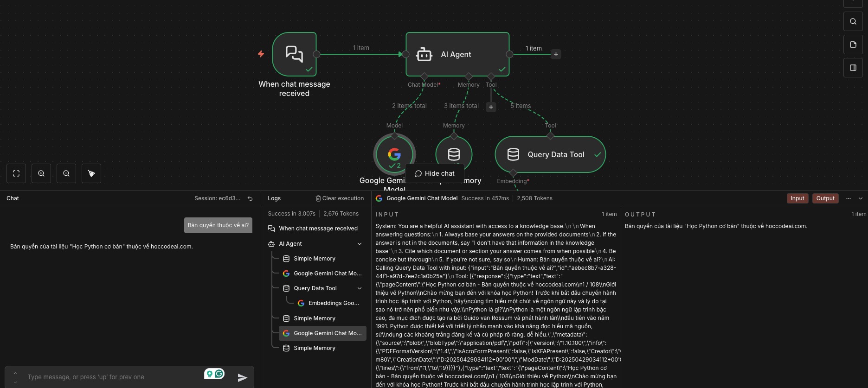Reset the chat session with refresh icon

coord(250,198)
